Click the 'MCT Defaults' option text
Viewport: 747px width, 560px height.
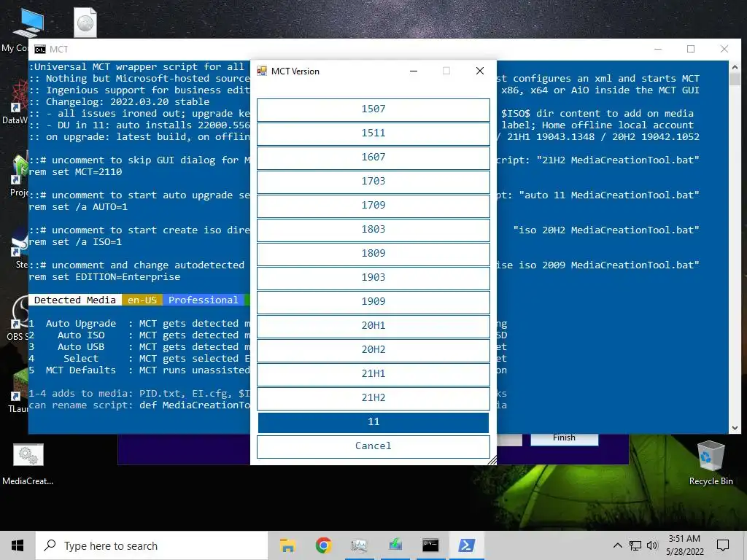[80, 370]
